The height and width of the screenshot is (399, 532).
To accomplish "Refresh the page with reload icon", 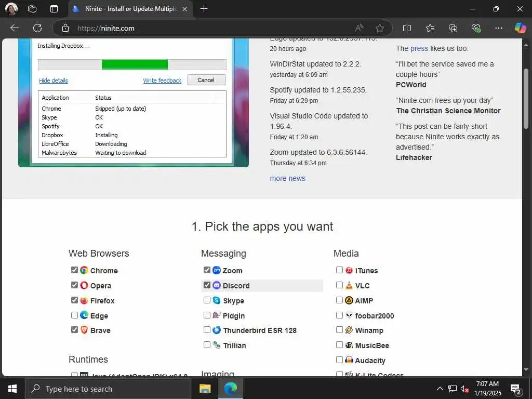I will [x=37, y=28].
